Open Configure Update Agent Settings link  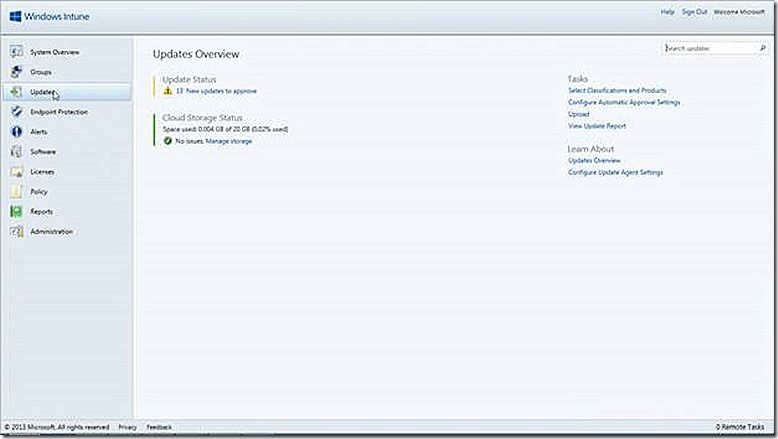pyautogui.click(x=615, y=172)
